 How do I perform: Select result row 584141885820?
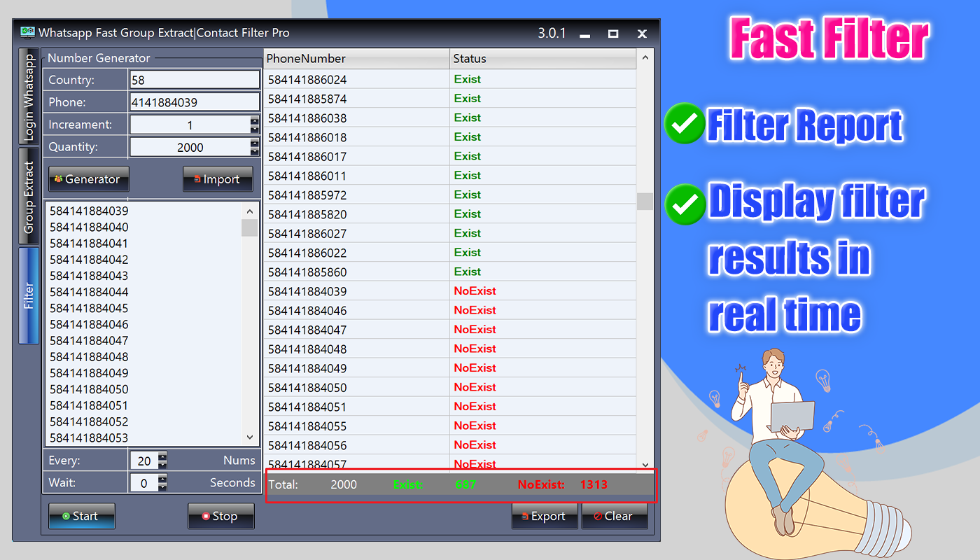pos(450,214)
